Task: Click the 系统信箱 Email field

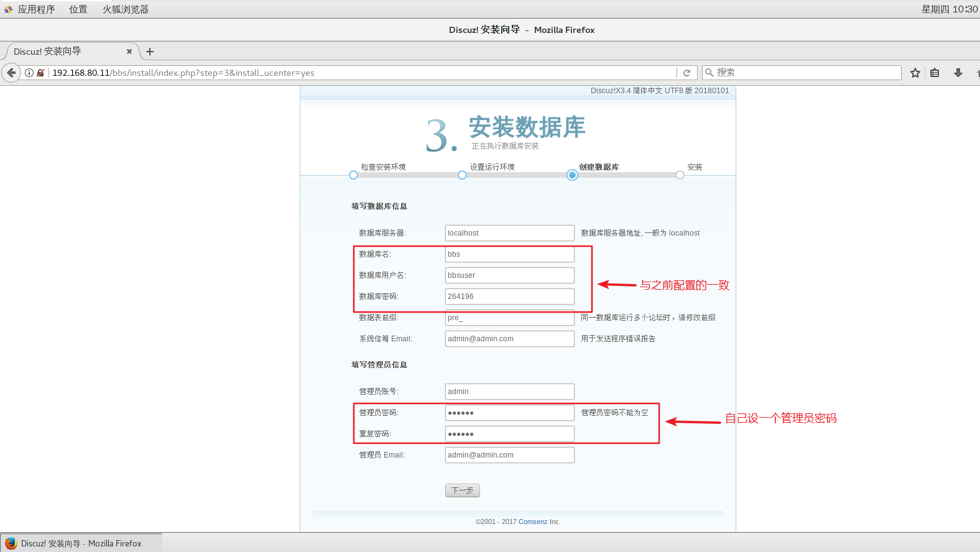Action: coord(510,339)
